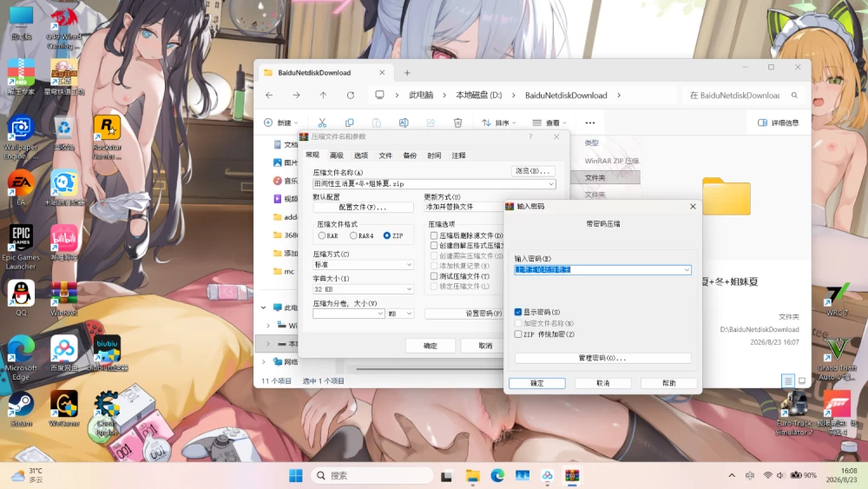Open the biubiu accelerator desktop icon

(x=107, y=354)
